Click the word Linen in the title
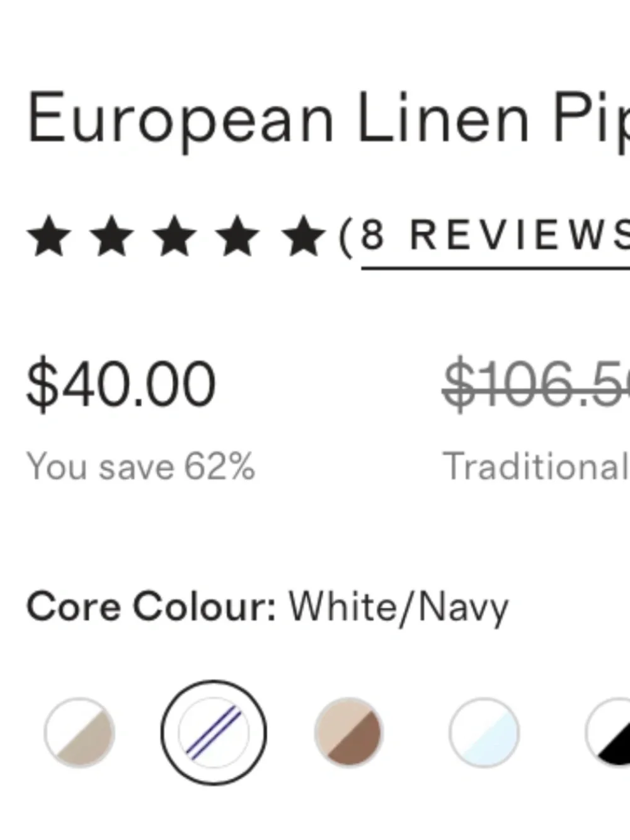The height and width of the screenshot is (840, 630). point(444,118)
